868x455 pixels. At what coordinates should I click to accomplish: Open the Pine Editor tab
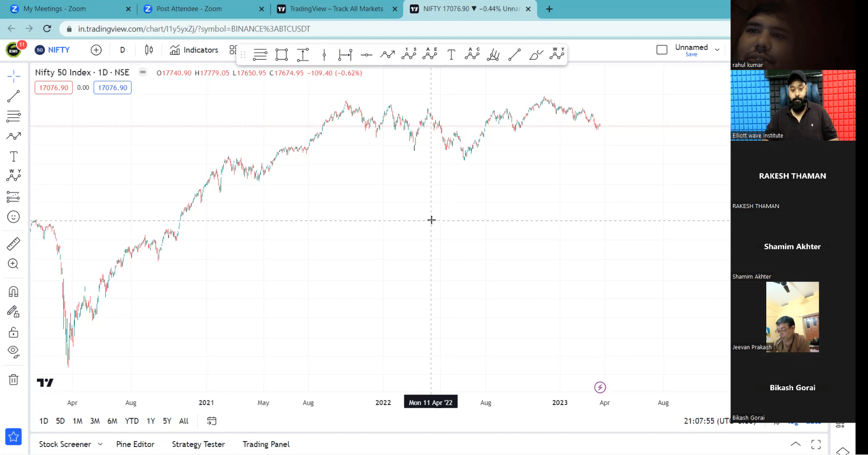(x=135, y=444)
